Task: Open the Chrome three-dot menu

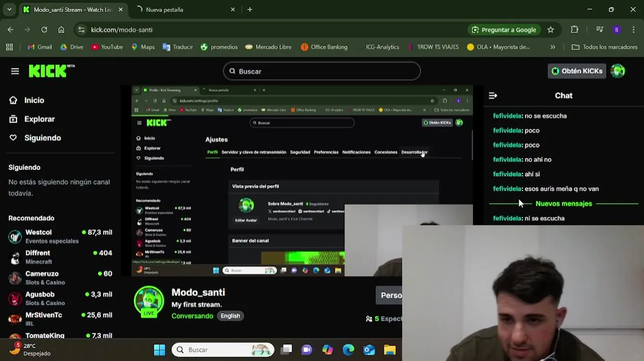Action: (634, 30)
